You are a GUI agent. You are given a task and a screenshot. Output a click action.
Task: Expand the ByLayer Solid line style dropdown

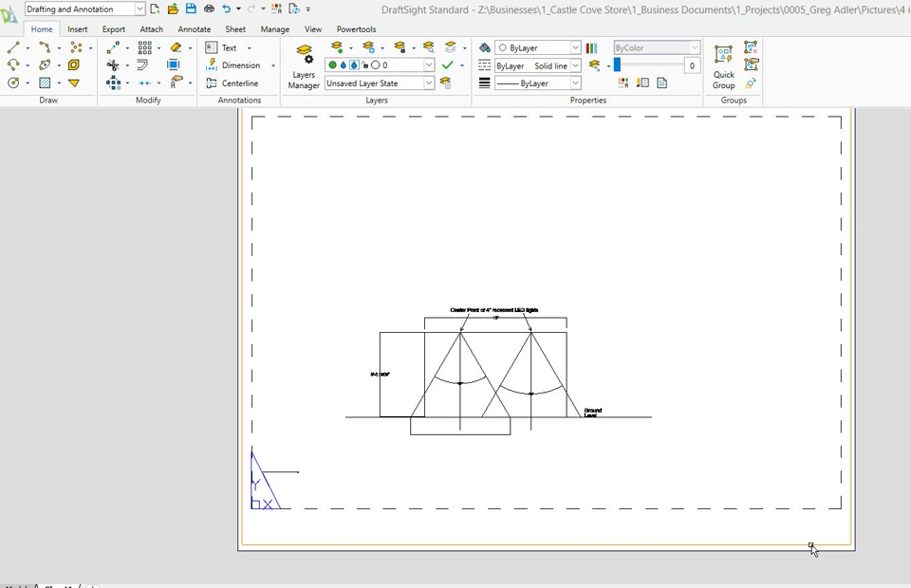coord(575,66)
